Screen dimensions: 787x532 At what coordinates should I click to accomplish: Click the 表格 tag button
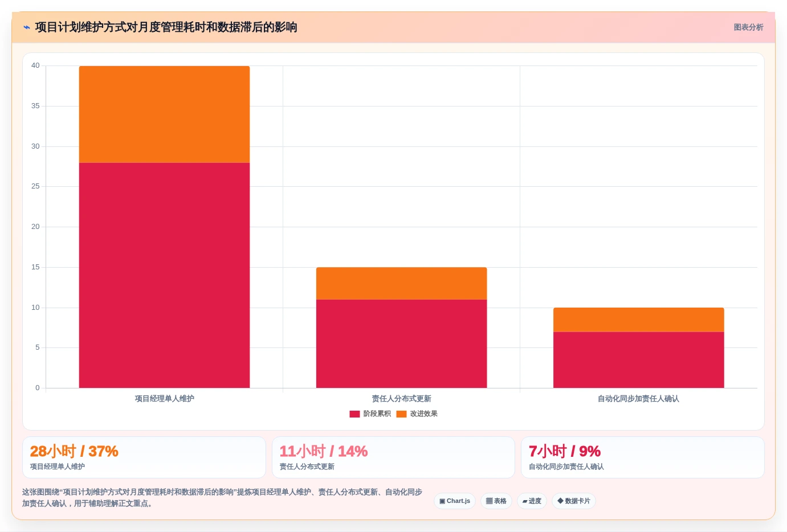click(496, 501)
